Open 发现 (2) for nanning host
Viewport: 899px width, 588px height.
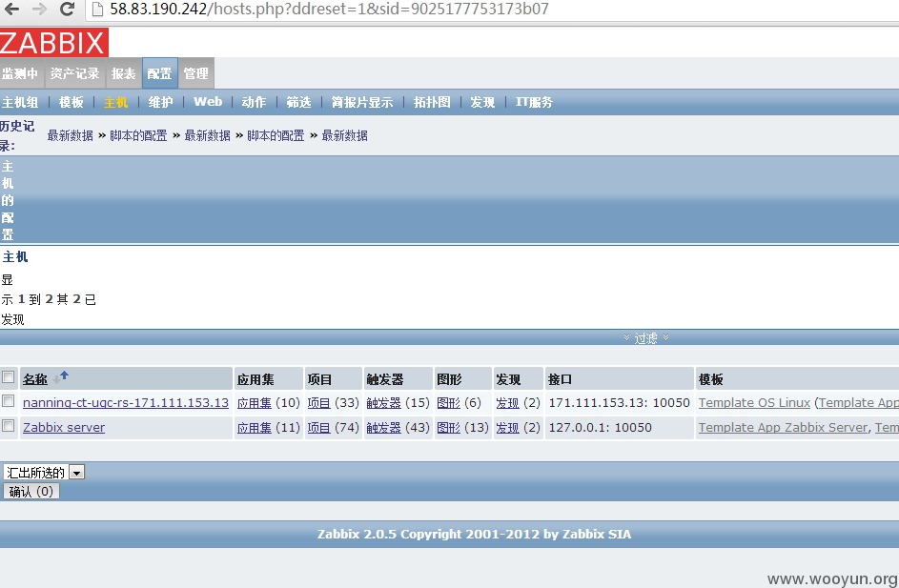pos(508,403)
